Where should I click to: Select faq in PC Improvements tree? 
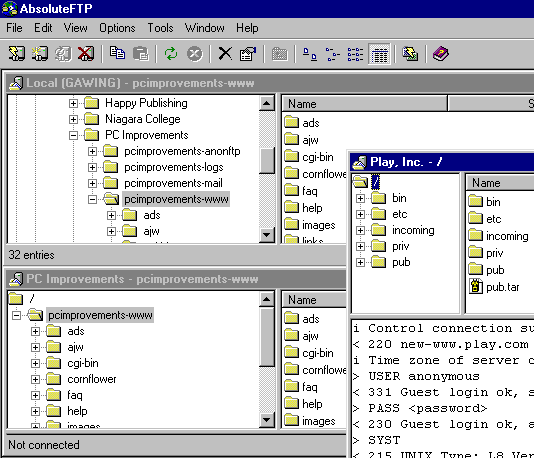click(x=75, y=395)
